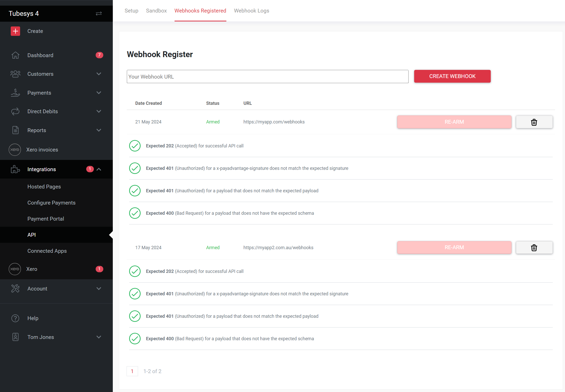565x392 pixels.
Task: Click the Create button in sidebar
Action: coord(34,31)
